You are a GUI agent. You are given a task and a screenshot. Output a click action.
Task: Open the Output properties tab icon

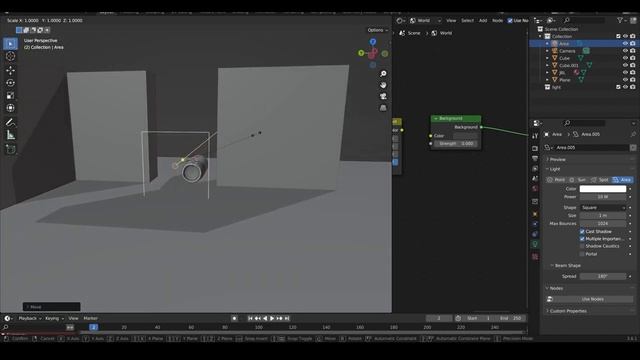[x=535, y=158]
